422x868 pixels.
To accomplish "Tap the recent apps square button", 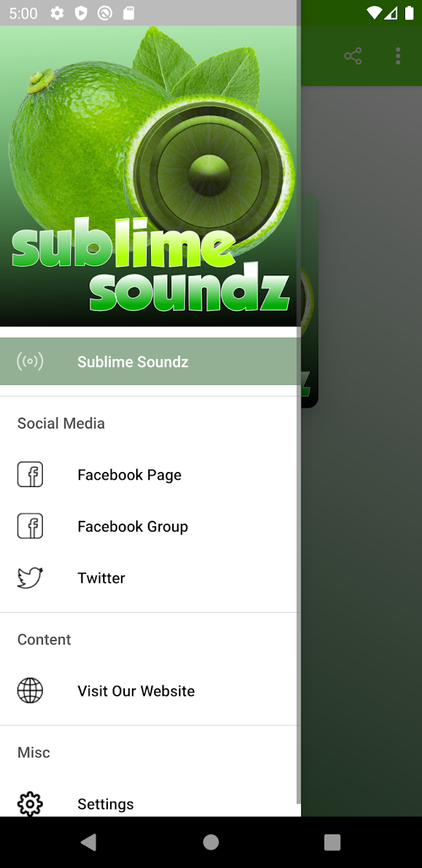I will point(332,842).
